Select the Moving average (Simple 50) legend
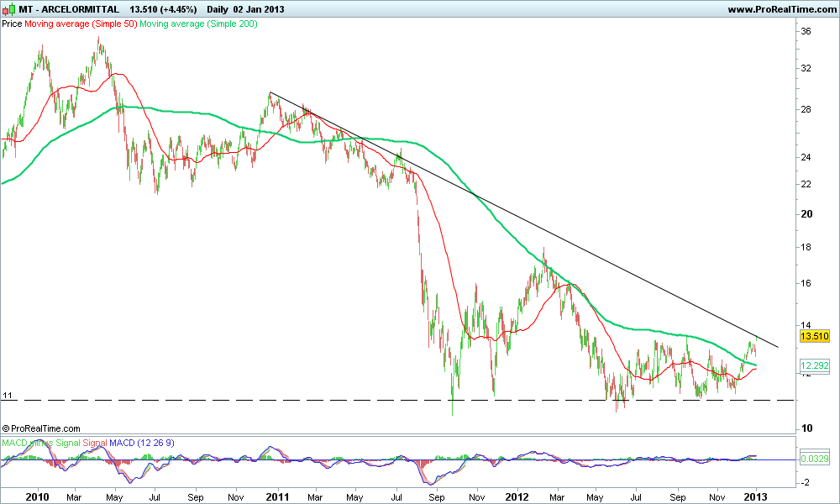Screen dimensions: 840x504 coord(81,24)
